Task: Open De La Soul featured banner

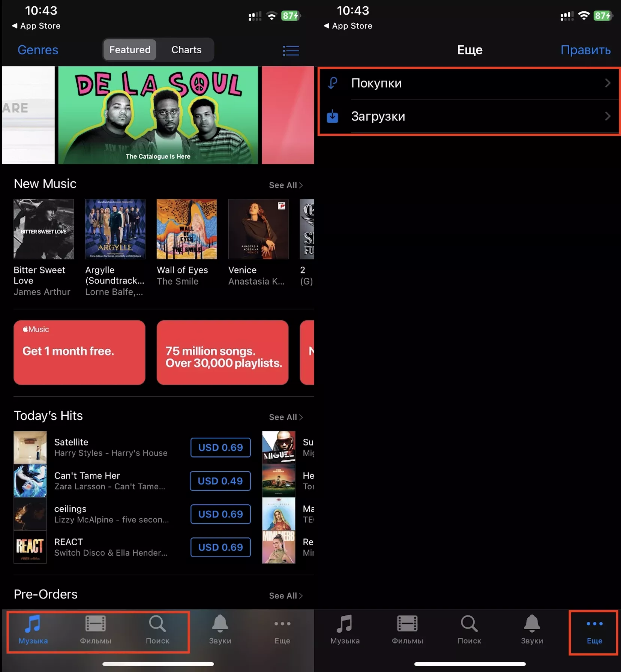Action: [158, 115]
